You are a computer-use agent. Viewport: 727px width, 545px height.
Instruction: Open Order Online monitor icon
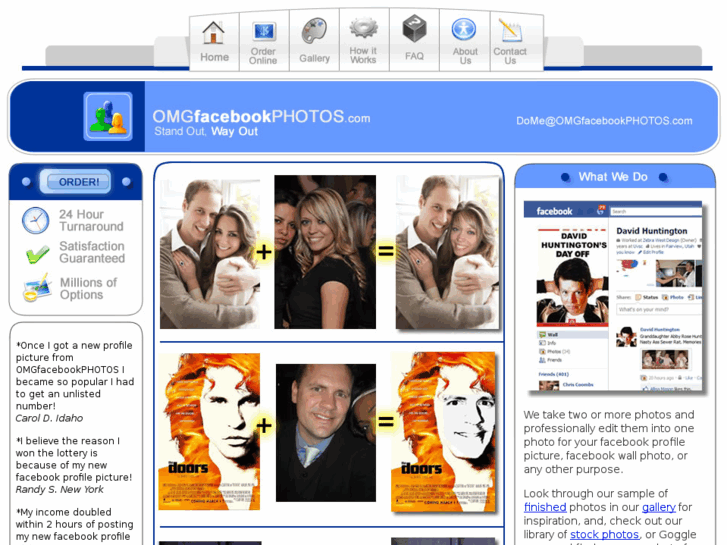click(264, 32)
